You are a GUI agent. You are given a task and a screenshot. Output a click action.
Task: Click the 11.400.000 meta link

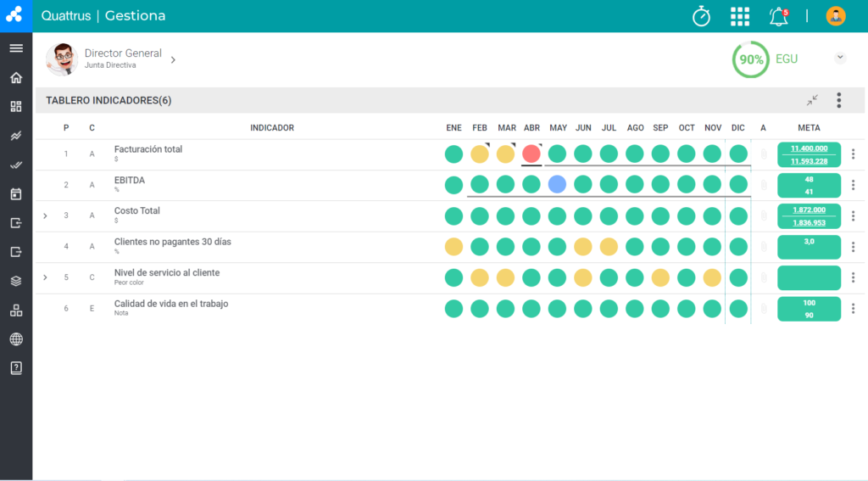click(809, 148)
